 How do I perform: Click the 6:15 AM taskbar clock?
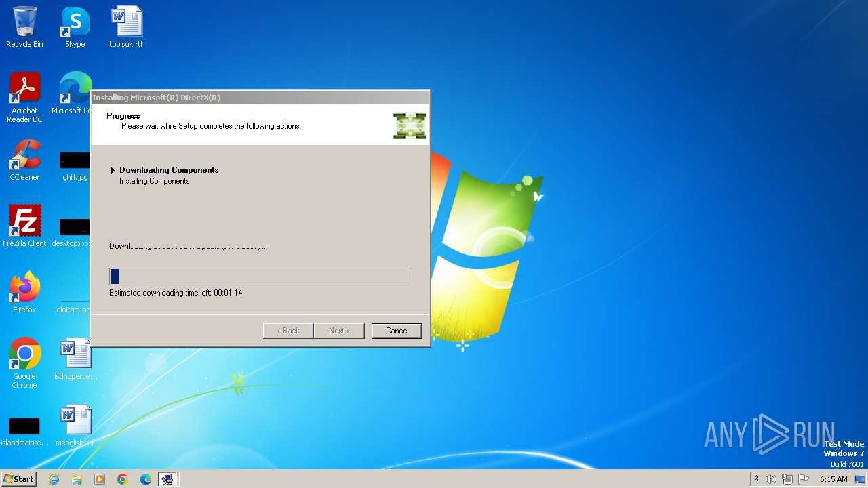coord(833,479)
